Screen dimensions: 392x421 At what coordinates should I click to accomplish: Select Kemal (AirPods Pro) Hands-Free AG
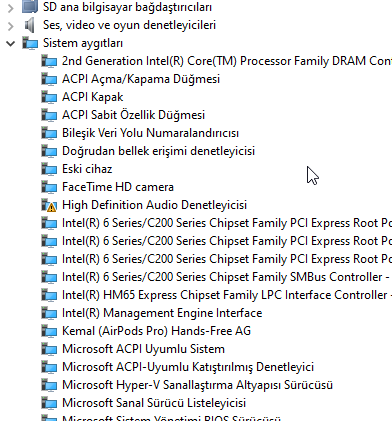[x=156, y=331]
